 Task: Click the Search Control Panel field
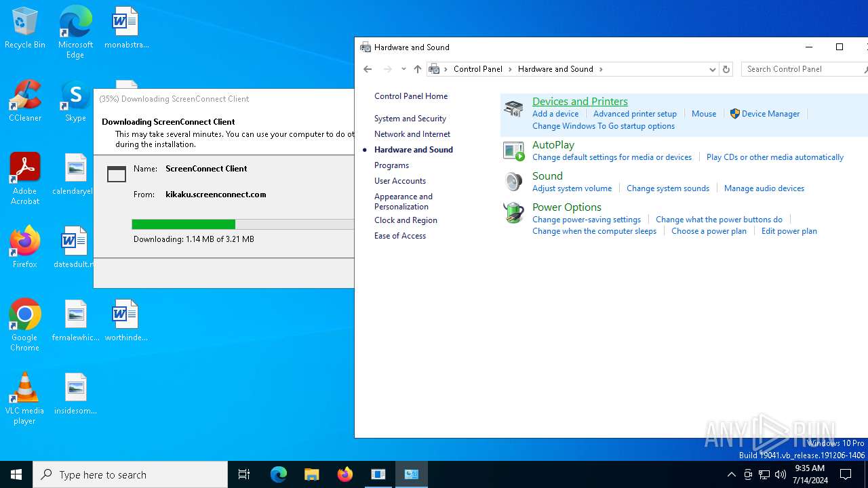pos(804,69)
